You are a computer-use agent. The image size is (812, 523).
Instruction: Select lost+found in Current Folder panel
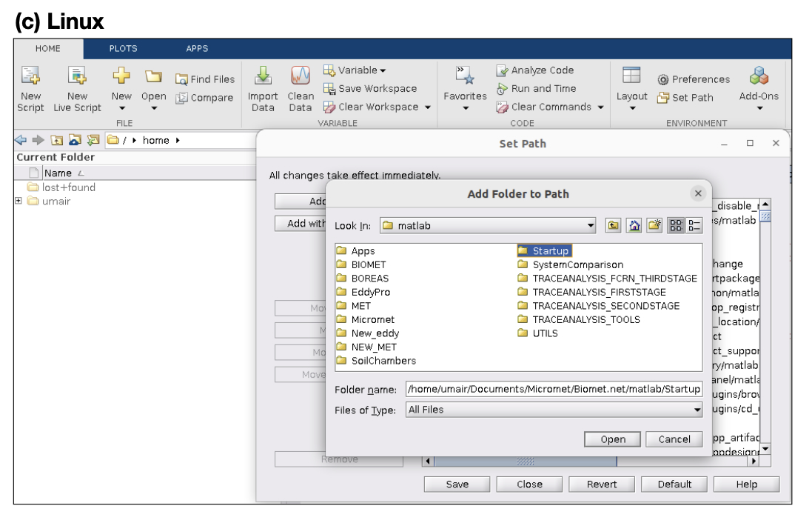pos(61,187)
